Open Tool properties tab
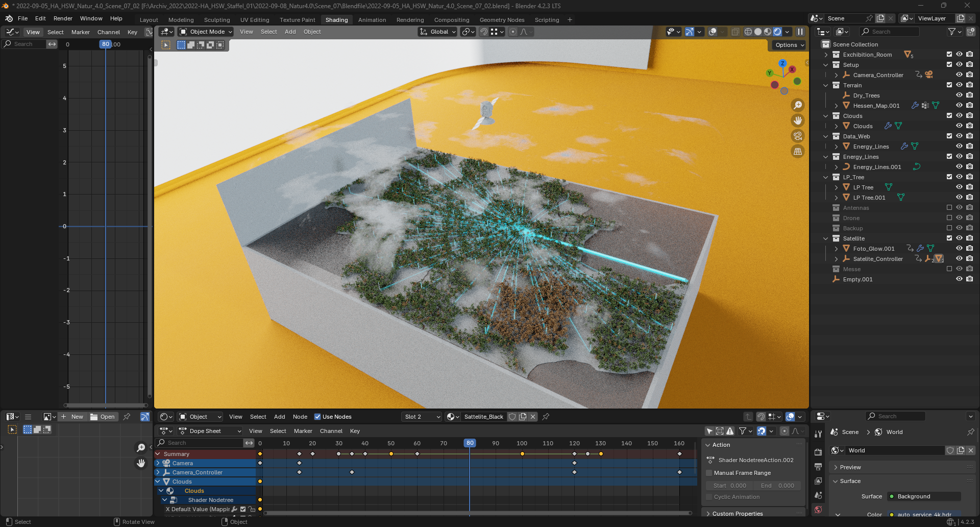Screen dimensions: 980x527 tap(818, 434)
